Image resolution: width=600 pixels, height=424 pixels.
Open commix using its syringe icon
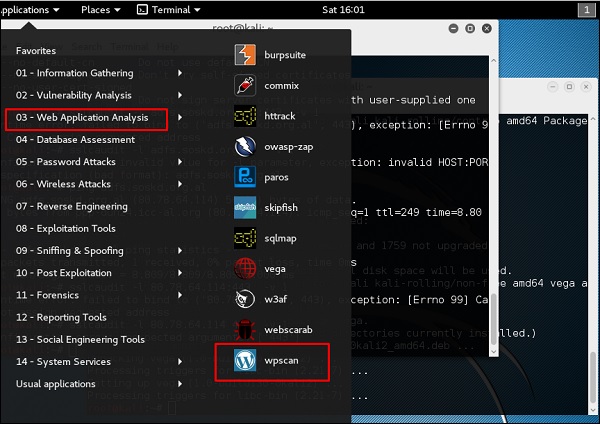point(245,85)
